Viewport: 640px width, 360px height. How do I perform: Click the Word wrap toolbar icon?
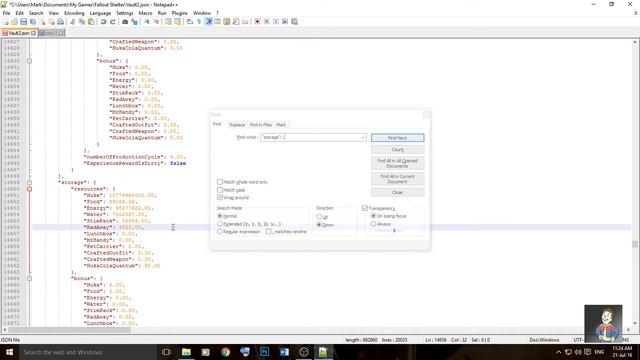coord(190,22)
